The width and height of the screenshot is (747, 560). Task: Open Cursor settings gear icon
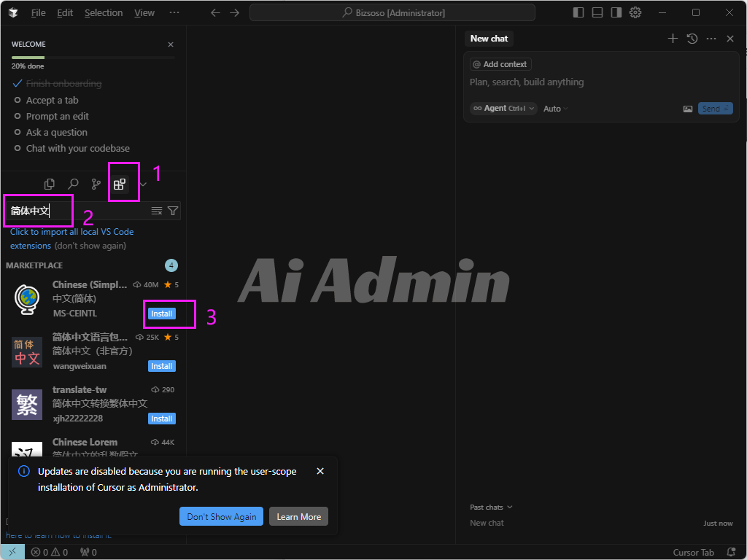pyautogui.click(x=635, y=13)
